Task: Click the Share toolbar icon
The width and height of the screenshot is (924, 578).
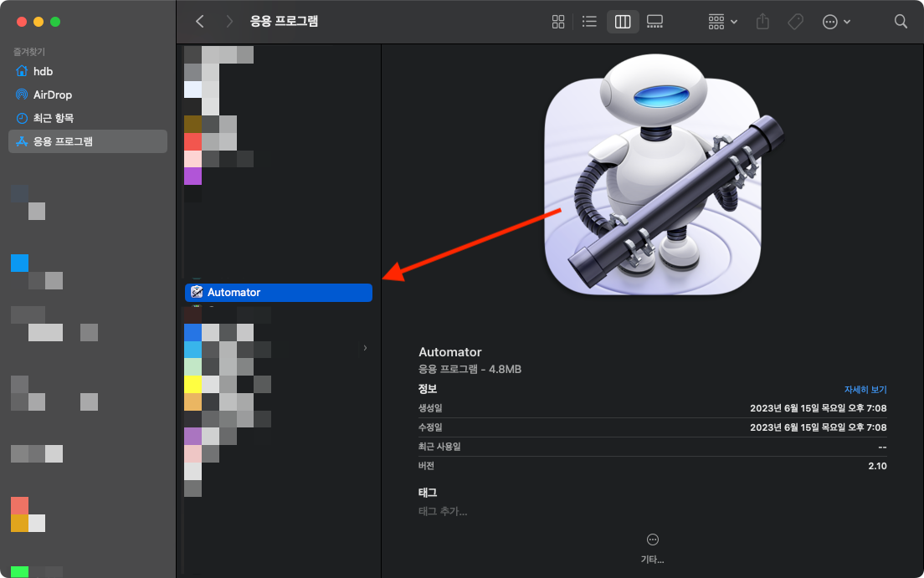Action: (x=762, y=22)
